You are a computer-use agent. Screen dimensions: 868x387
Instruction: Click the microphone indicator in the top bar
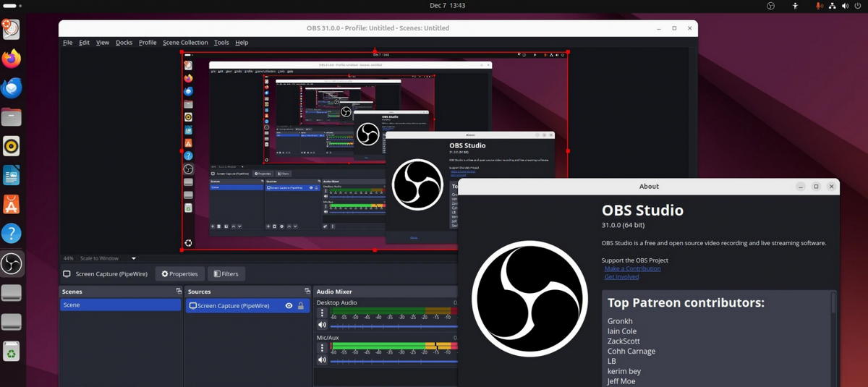click(820, 6)
